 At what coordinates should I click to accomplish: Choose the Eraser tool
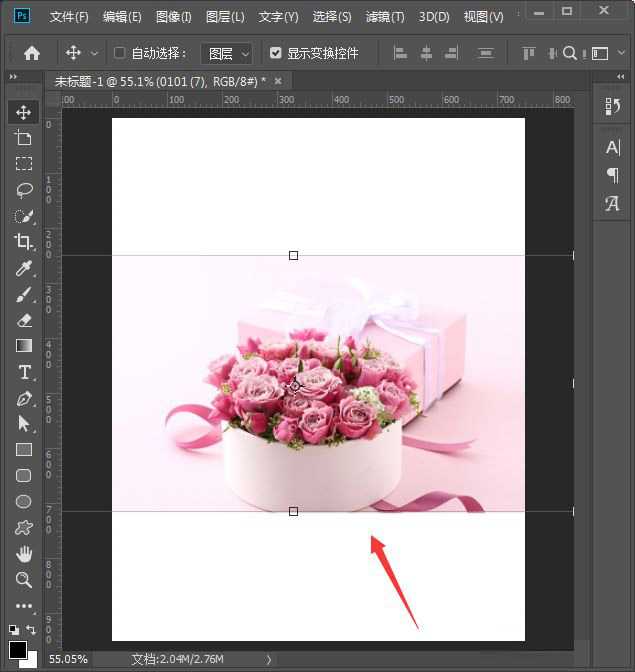pyautogui.click(x=24, y=320)
